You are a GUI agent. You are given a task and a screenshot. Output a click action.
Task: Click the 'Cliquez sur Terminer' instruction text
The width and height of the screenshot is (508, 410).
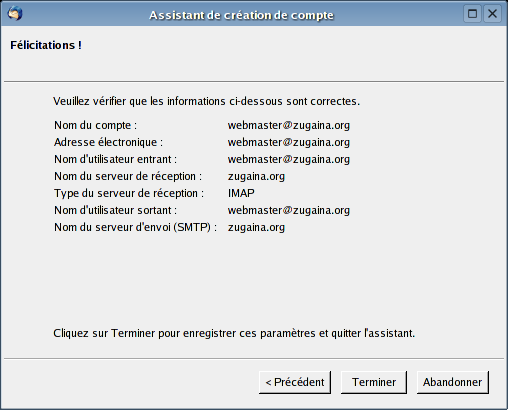[x=234, y=333]
